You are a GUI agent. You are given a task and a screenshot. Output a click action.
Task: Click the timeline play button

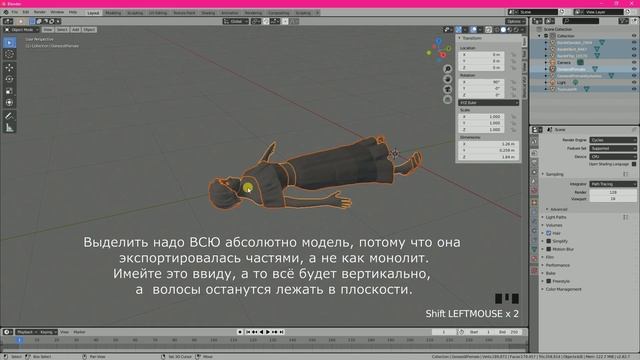pyautogui.click(x=268, y=332)
